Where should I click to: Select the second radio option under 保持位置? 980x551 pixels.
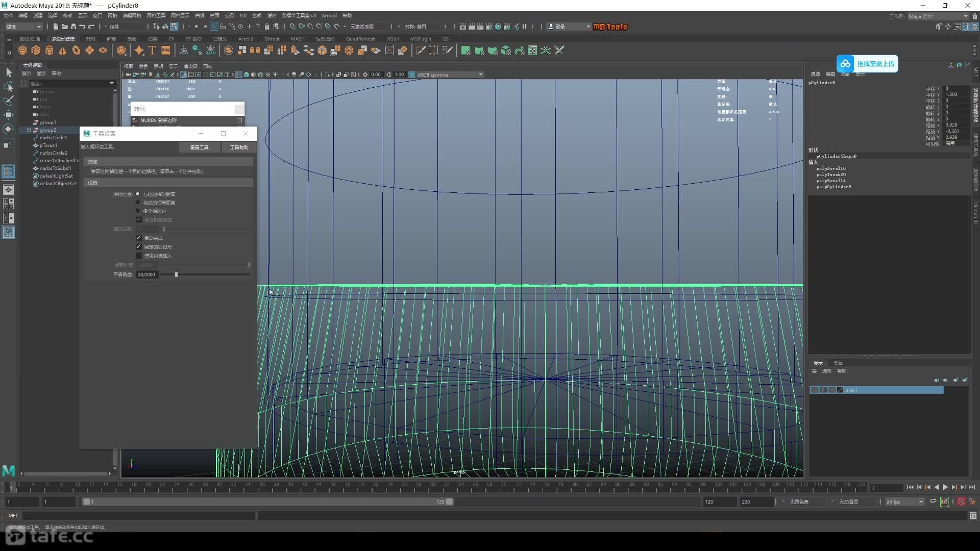pos(138,203)
